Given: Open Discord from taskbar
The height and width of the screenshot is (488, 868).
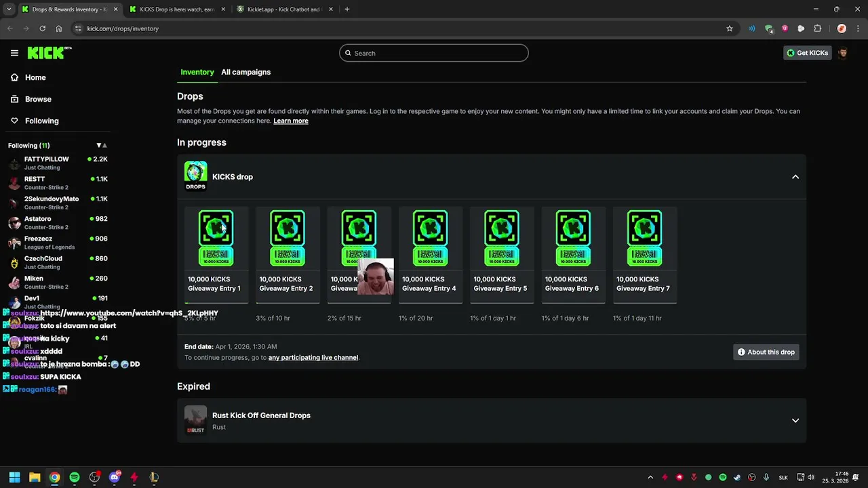Looking at the screenshot, I should coord(115,477).
